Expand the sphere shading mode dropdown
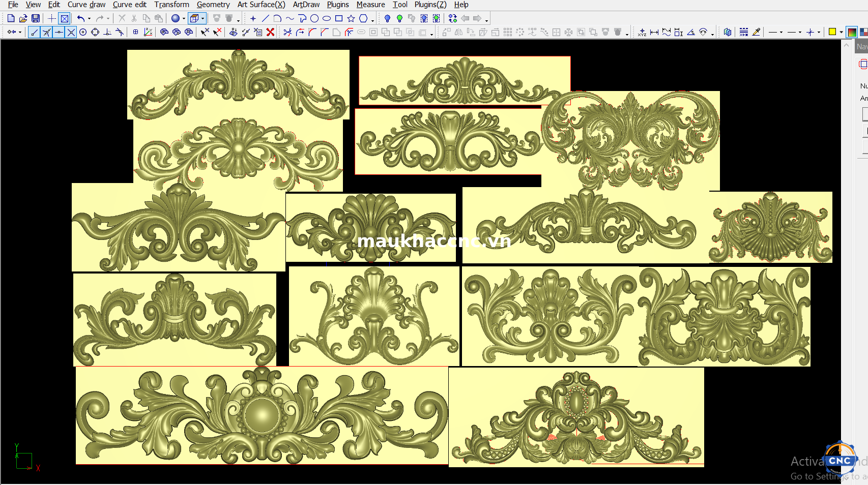 [x=184, y=19]
